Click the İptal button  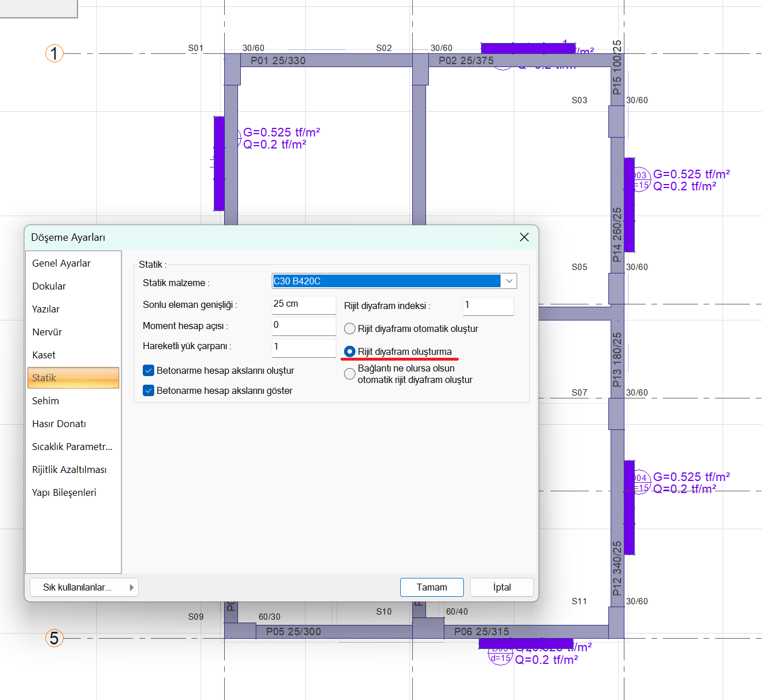click(x=502, y=587)
